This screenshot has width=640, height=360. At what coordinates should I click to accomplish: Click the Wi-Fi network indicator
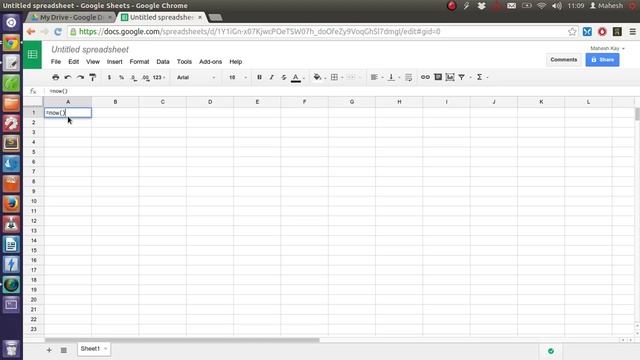pos(541,6)
